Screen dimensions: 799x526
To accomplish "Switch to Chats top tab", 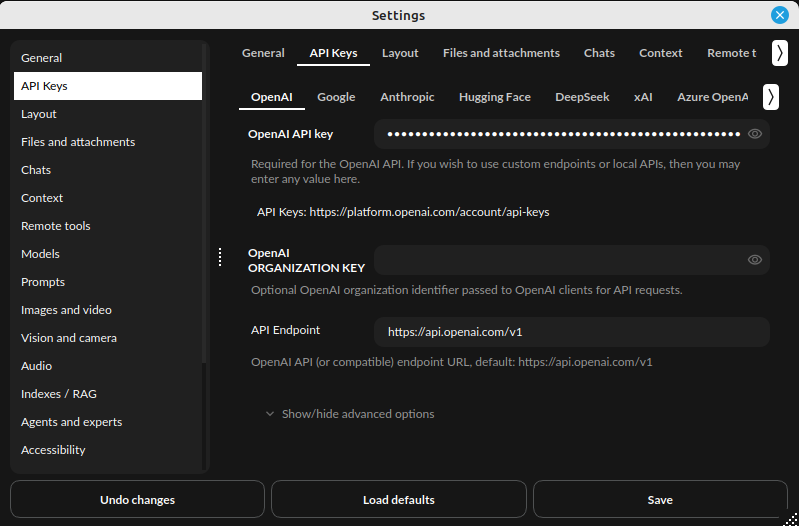I will click(599, 53).
